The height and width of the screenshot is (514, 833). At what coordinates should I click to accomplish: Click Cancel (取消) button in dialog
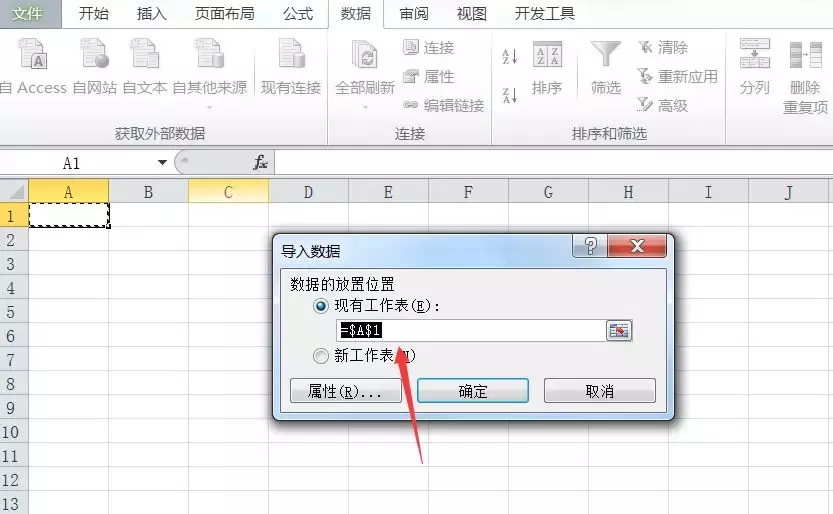600,391
